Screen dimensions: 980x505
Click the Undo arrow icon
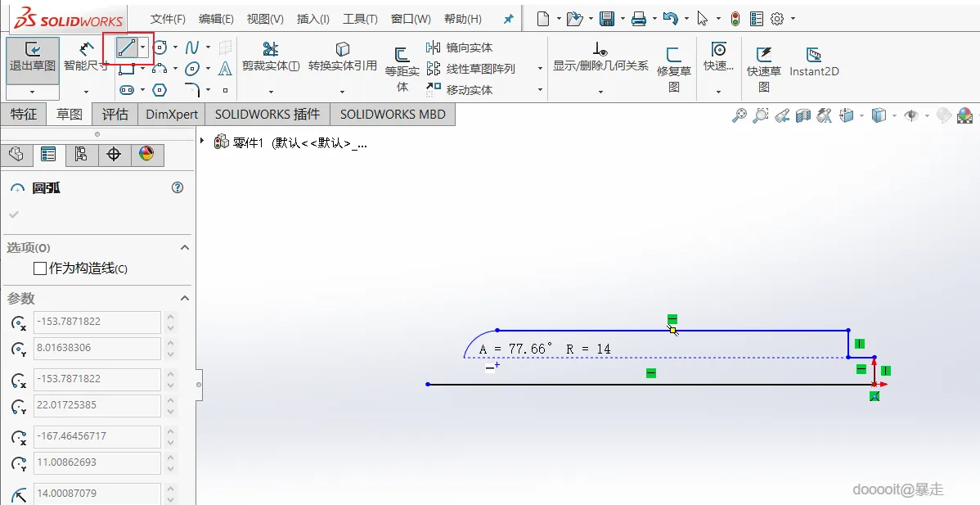[x=670, y=19]
